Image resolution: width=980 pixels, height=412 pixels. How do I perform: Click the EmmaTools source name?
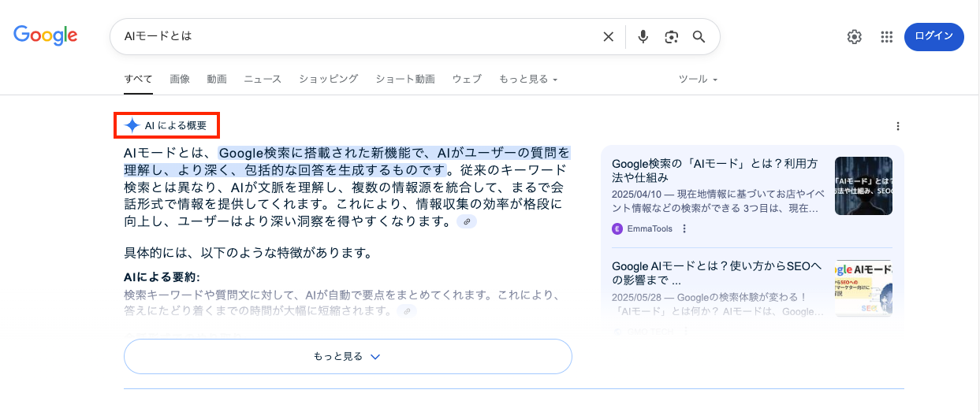click(x=650, y=229)
